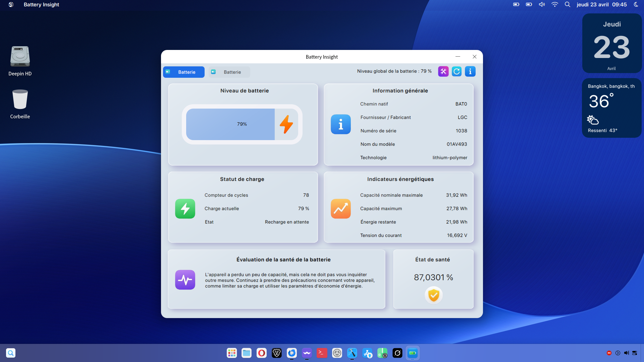This screenshot has height=362, width=644.
Task: Click the purple heartbeat icon in health evaluation
Action: tap(185, 280)
